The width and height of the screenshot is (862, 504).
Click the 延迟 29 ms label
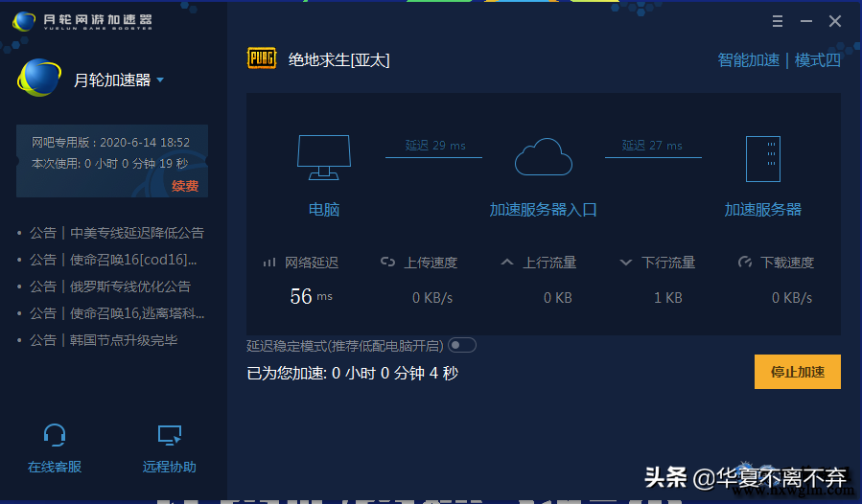435,146
